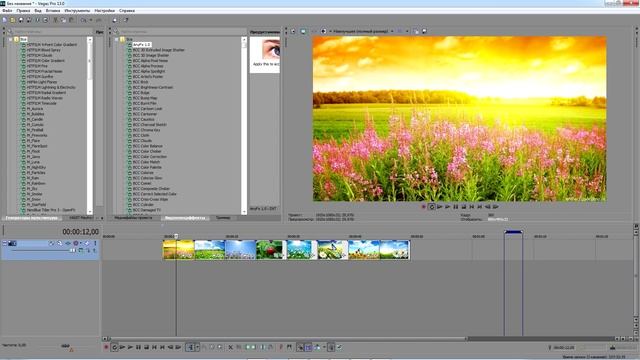Open Project Video Properties in the preview toolbar
The width and height of the screenshot is (640, 360).
click(293, 31)
